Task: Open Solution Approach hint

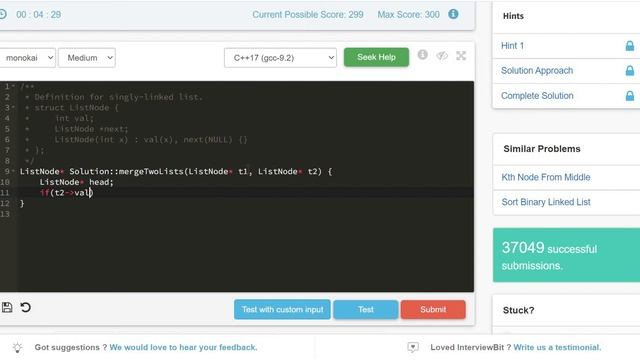Action: [537, 71]
